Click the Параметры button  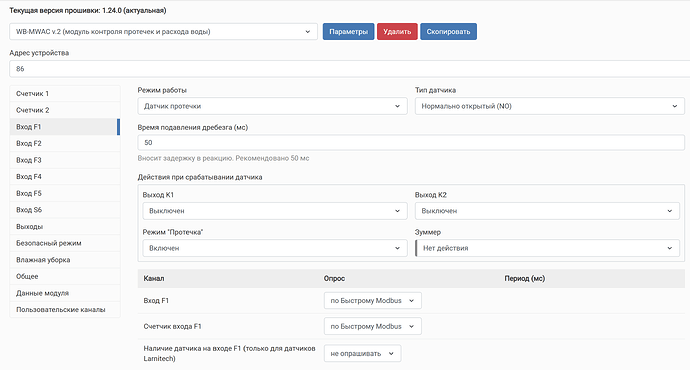(x=349, y=32)
